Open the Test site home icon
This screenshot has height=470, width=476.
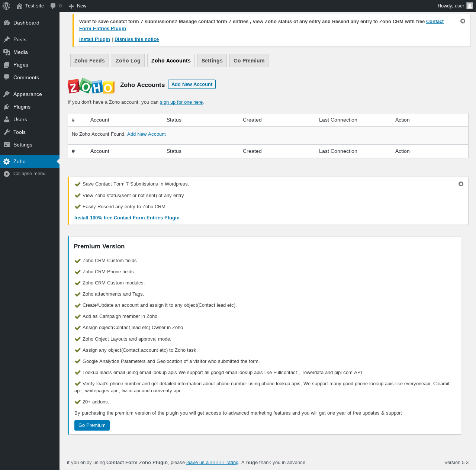click(19, 6)
